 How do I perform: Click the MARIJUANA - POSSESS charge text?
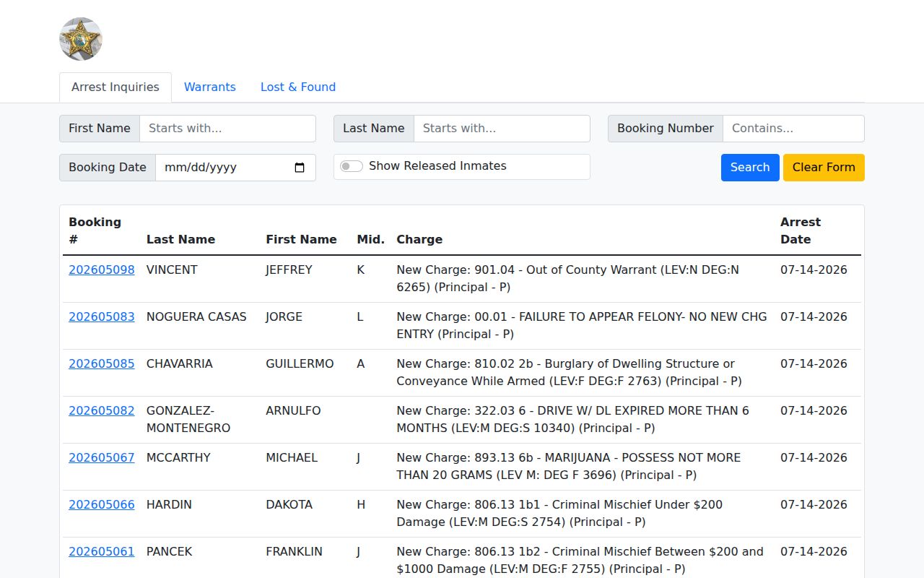[x=569, y=467]
